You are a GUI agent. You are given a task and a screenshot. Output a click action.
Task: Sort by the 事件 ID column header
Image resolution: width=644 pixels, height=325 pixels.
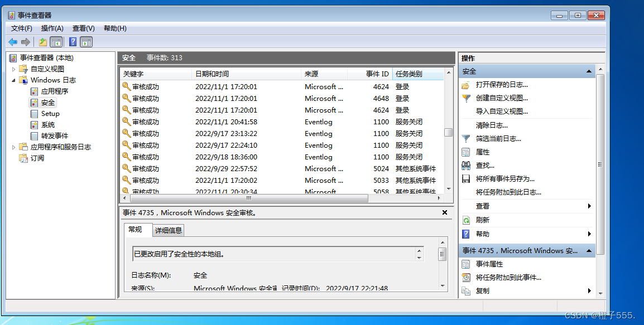pyautogui.click(x=370, y=74)
